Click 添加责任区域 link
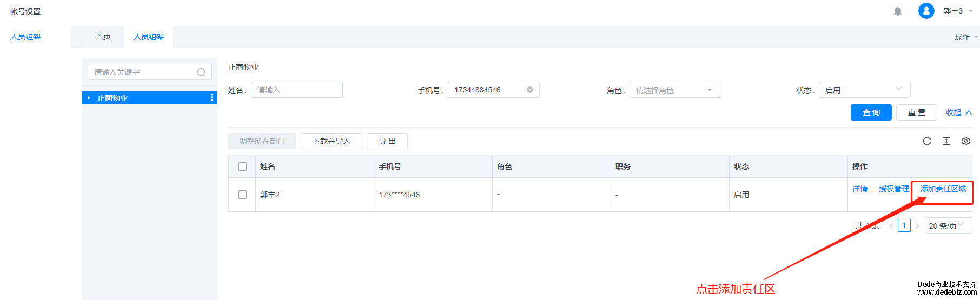 pos(943,189)
